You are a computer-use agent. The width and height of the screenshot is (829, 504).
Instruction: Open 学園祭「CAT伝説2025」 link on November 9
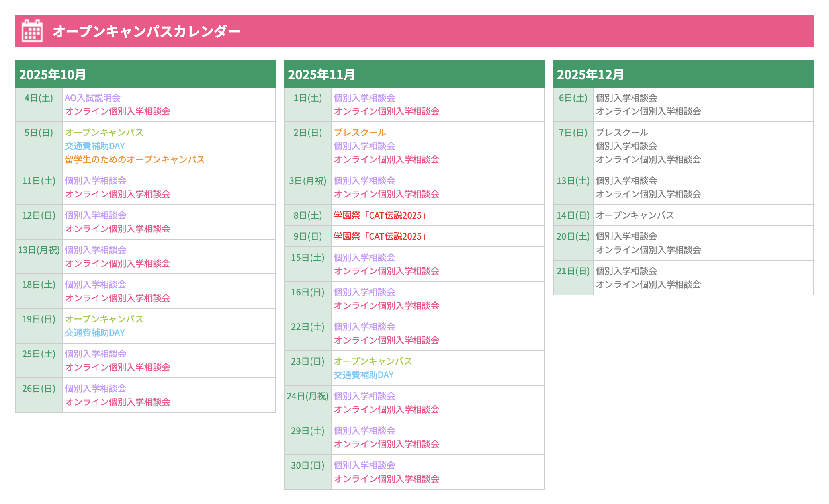pos(380,236)
